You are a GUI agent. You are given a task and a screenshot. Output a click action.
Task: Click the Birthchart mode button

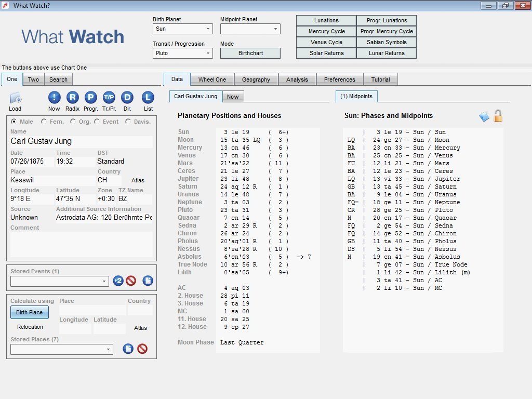coord(250,54)
